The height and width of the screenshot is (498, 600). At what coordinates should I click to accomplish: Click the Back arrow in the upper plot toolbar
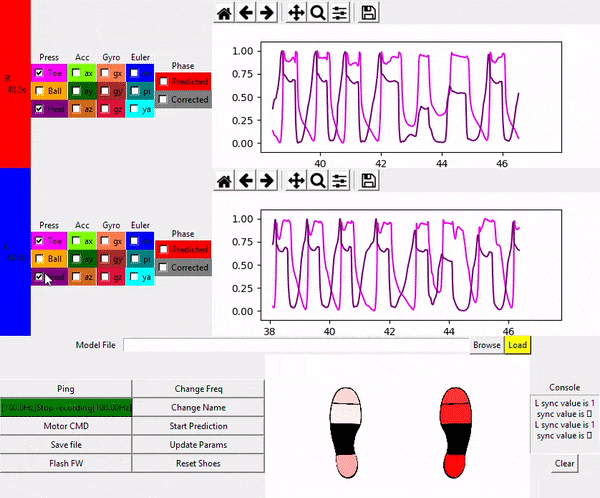click(x=246, y=13)
